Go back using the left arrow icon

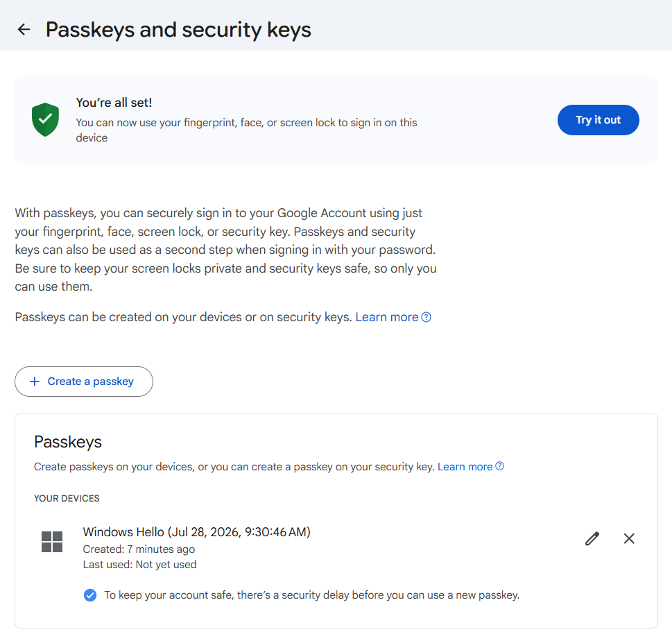click(24, 30)
